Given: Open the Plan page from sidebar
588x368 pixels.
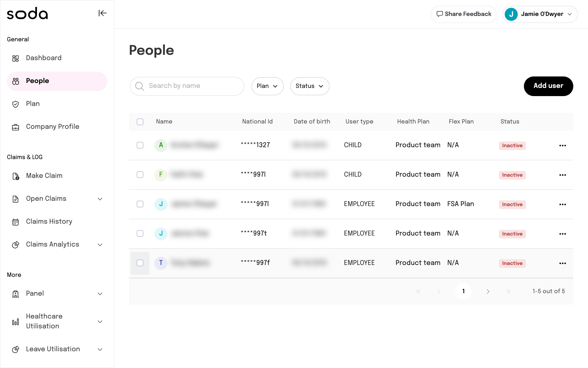Looking at the screenshot, I should coord(57,104).
